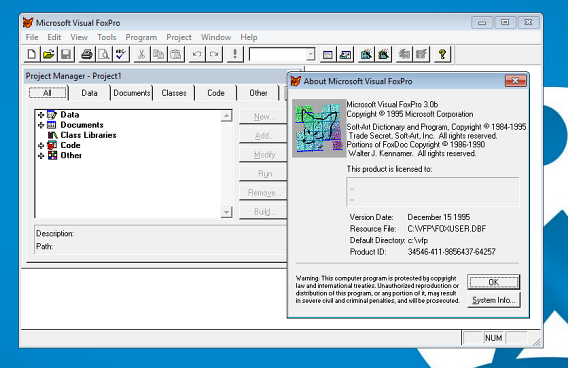Click the Form Wizard toolbar icon
568x368 pixels.
366,54
